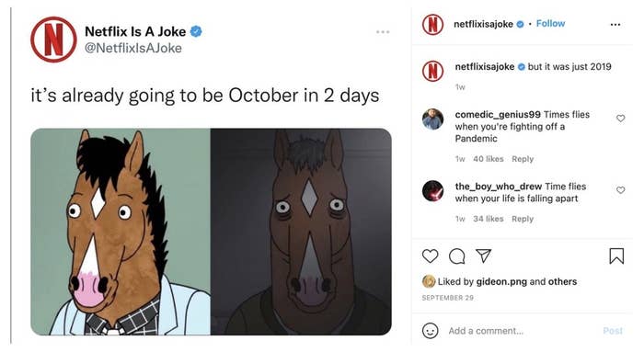
Task: Open comments via speech bubble icon
Action: tap(456, 256)
